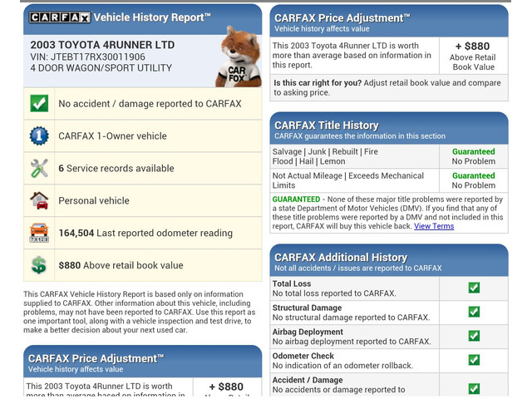The height and width of the screenshot is (399, 532).
Task: Click the Odometer Check green check icon
Action: (x=474, y=360)
